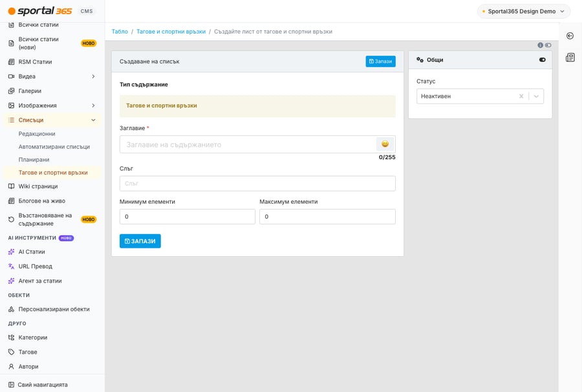Viewport: 582px width, 392px height.
Task: Toggle the Общи panel switch
Action: tap(543, 60)
